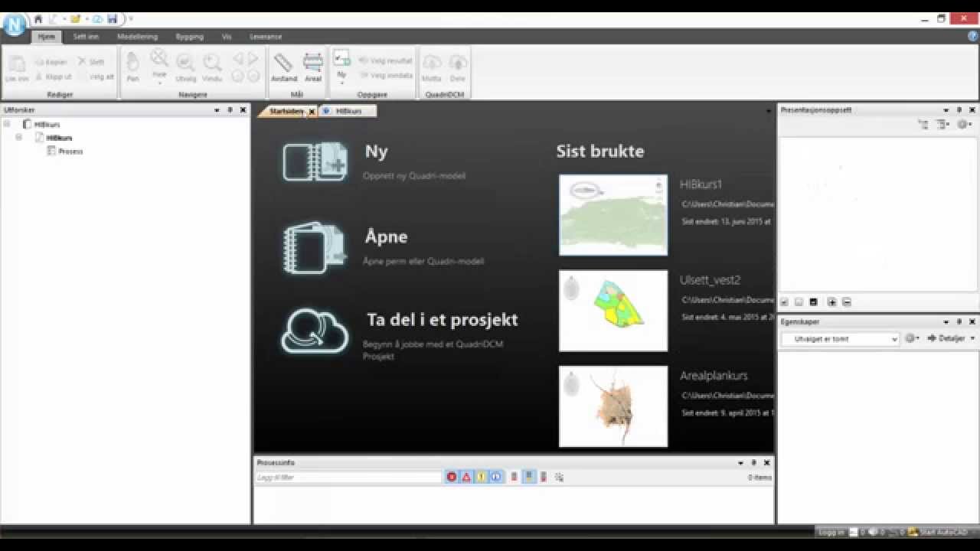Switch to the Hjem ribbon tab
The height and width of the screenshot is (551, 980).
(x=47, y=36)
